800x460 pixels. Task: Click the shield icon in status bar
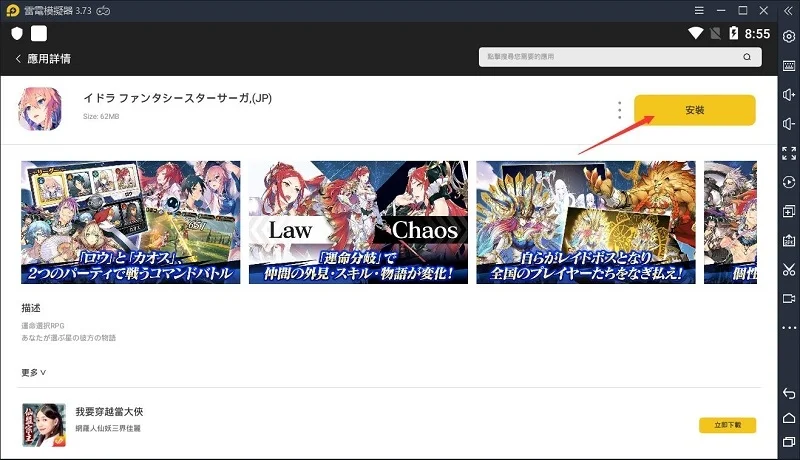click(17, 34)
